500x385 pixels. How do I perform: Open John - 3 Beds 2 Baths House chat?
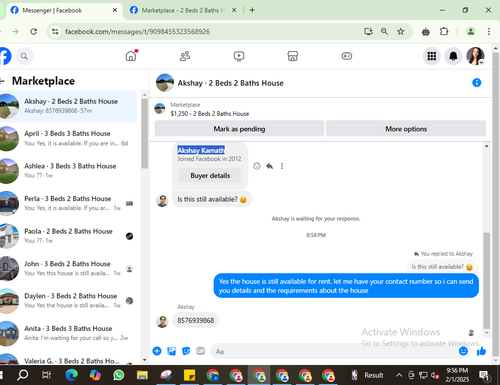point(68,268)
